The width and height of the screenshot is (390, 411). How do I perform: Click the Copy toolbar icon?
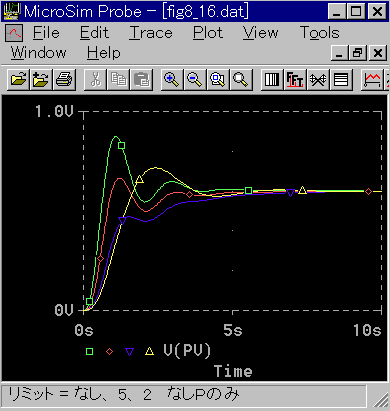pos(118,80)
